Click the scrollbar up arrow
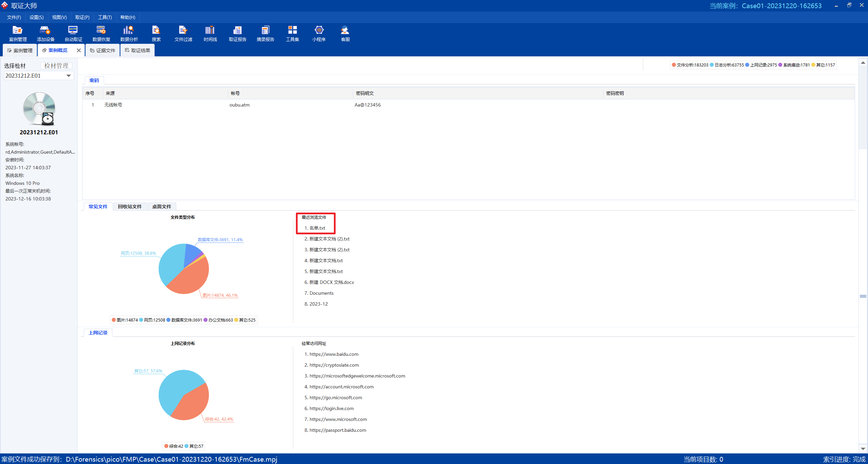Screen dimensions: 868x464 click(x=863, y=63)
